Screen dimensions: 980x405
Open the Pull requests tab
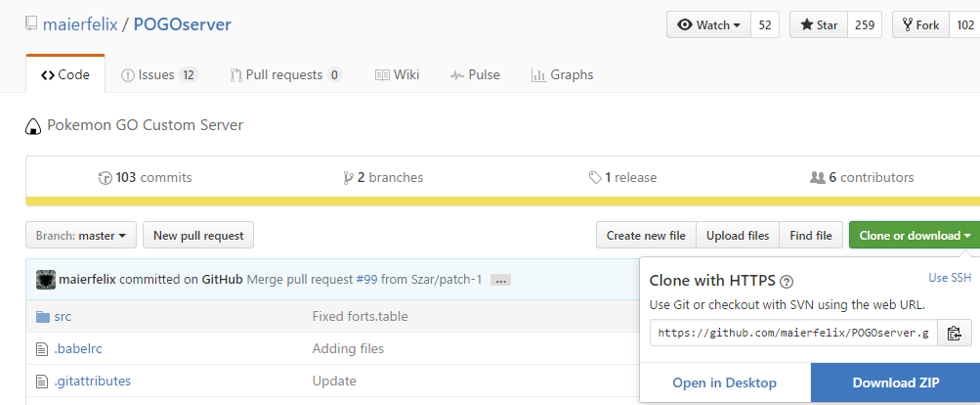(286, 74)
